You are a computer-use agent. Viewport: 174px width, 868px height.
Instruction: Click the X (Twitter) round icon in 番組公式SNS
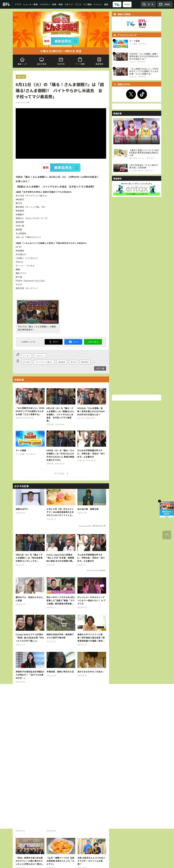[x=131, y=94]
